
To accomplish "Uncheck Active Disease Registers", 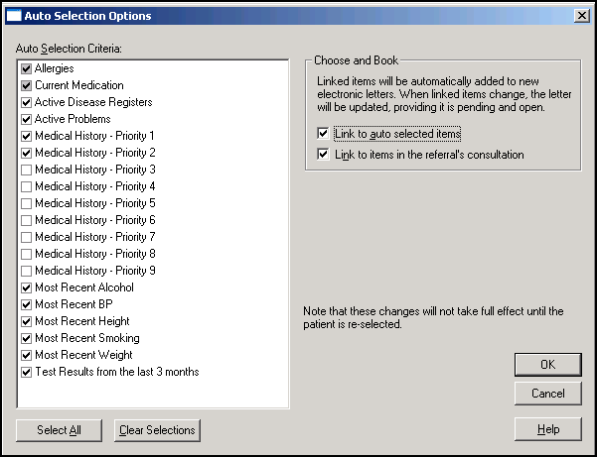I will 26,102.
